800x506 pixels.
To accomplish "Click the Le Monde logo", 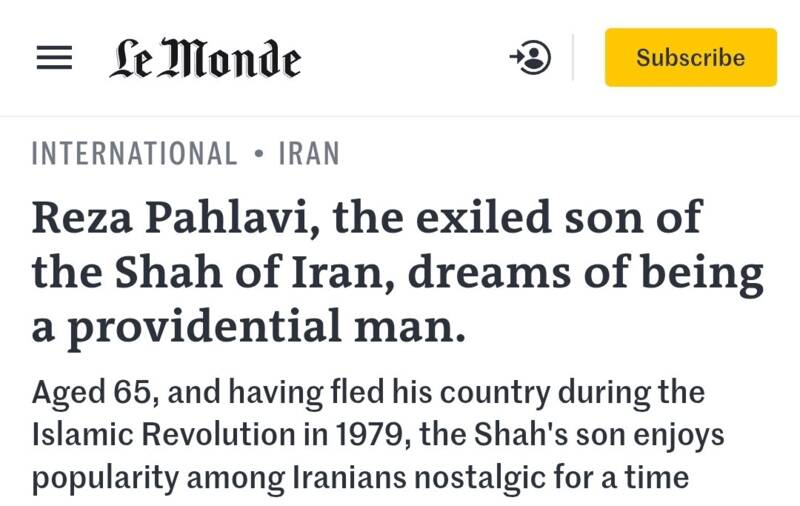I will [x=205, y=59].
